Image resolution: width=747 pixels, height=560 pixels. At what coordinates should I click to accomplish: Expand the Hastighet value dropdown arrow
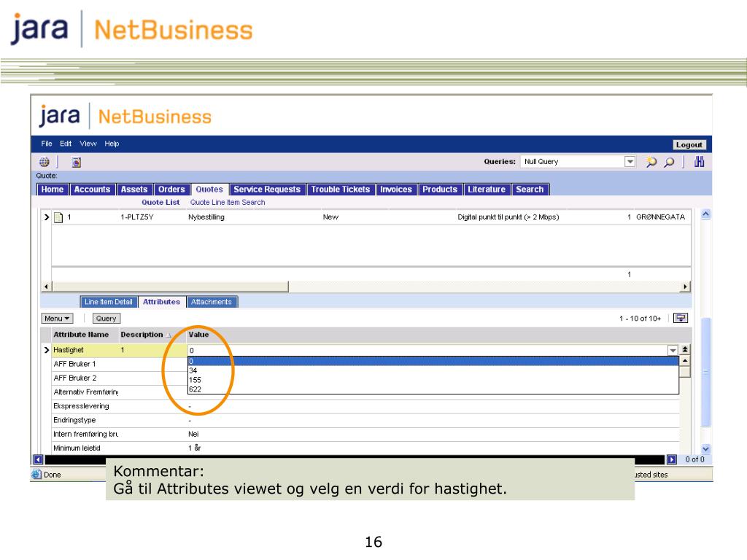tap(673, 351)
